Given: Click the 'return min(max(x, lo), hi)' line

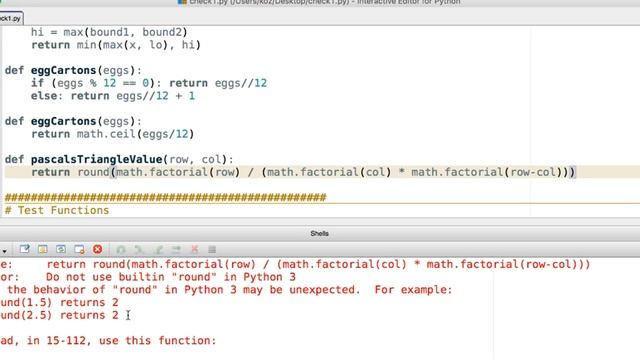Looking at the screenshot, I should tap(116, 45).
